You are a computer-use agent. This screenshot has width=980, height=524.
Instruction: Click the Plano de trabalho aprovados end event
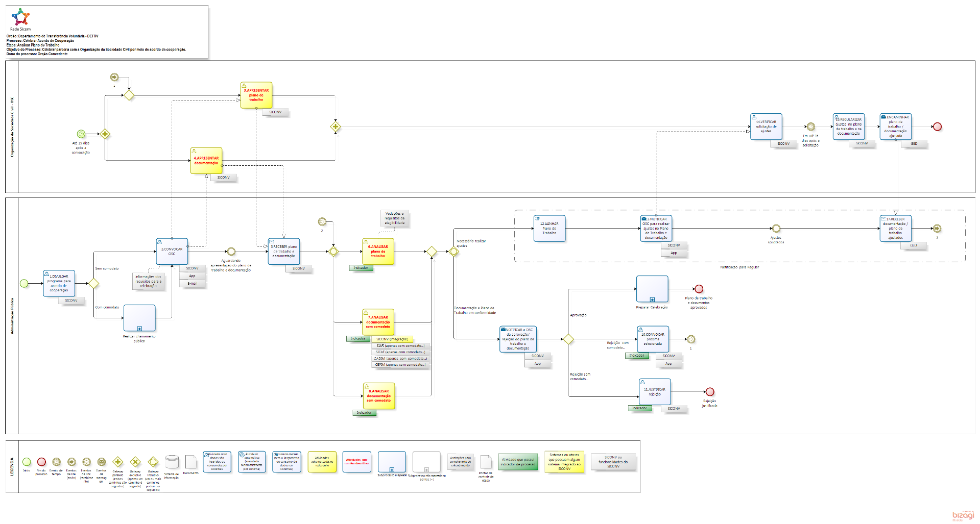[699, 289]
